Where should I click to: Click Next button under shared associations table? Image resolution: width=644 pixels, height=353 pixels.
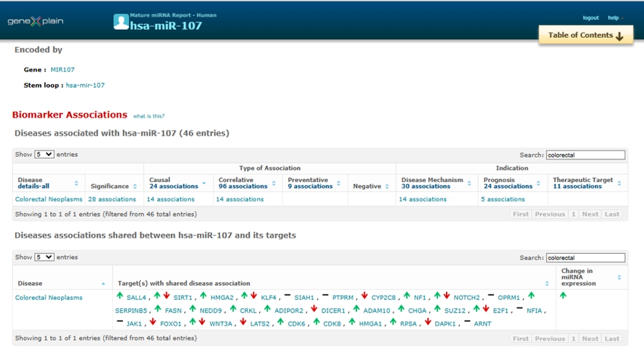(590, 338)
